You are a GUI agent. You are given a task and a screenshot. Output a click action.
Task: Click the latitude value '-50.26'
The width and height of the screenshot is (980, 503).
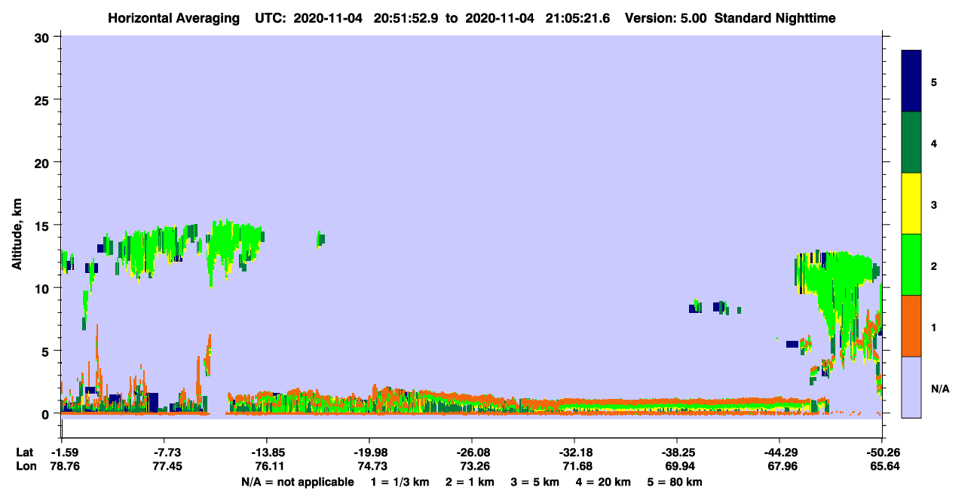882,452
